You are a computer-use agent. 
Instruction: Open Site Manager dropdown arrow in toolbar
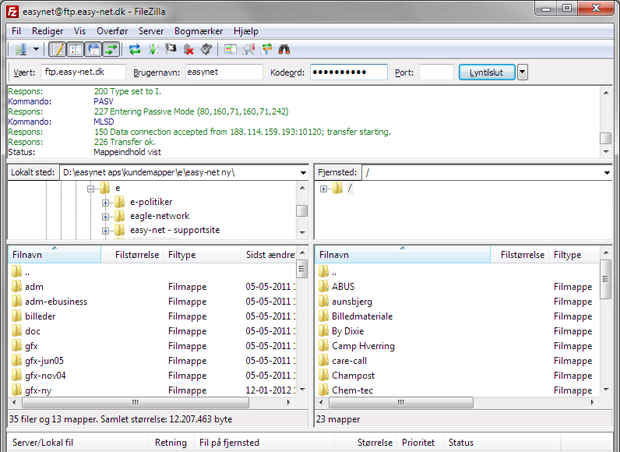pyautogui.click(x=36, y=49)
